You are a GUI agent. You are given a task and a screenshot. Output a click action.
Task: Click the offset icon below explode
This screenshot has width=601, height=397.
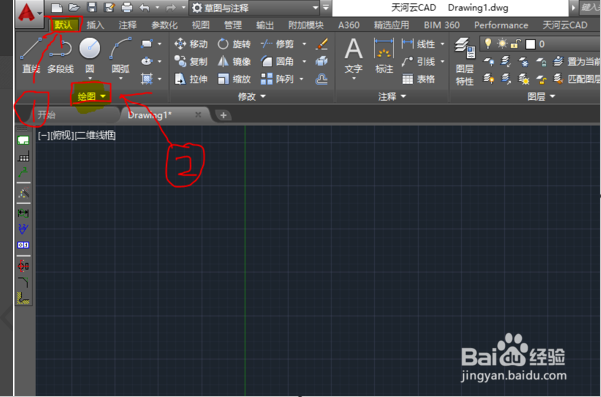coord(322,79)
